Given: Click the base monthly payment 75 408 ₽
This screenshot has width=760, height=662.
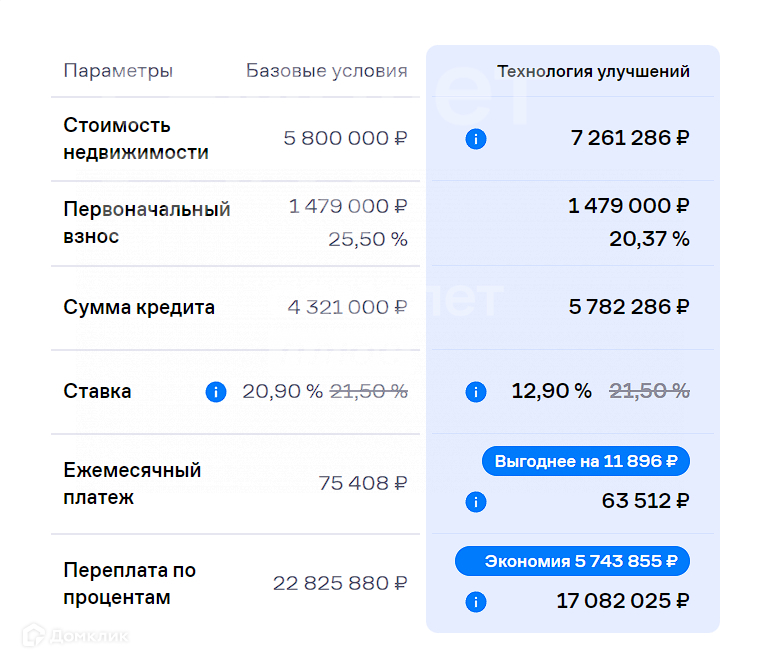Looking at the screenshot, I should tap(362, 483).
